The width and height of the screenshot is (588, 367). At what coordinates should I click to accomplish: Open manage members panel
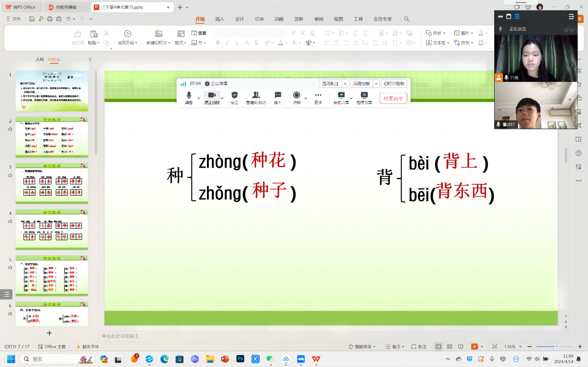256,98
